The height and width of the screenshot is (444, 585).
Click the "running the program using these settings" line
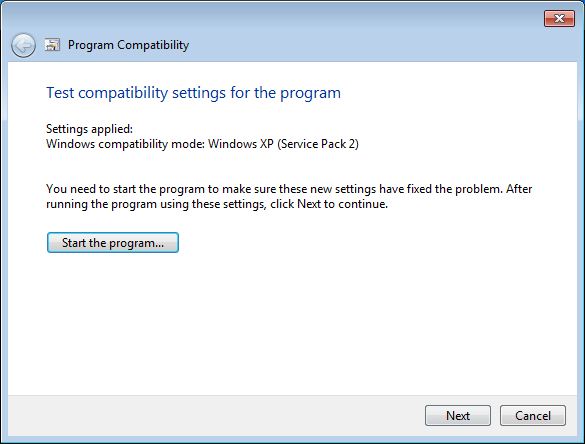[x=156, y=204]
